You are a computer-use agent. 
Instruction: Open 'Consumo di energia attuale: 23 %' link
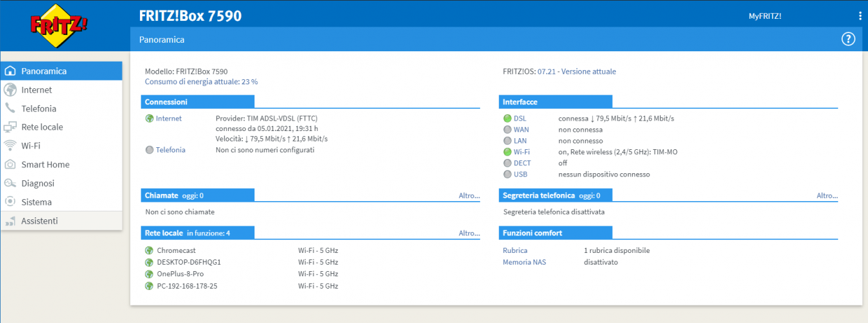point(201,82)
